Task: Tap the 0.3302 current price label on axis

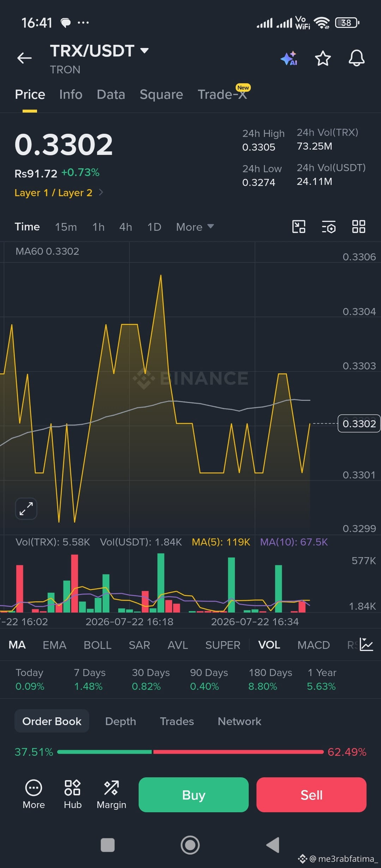Action: pos(359,423)
